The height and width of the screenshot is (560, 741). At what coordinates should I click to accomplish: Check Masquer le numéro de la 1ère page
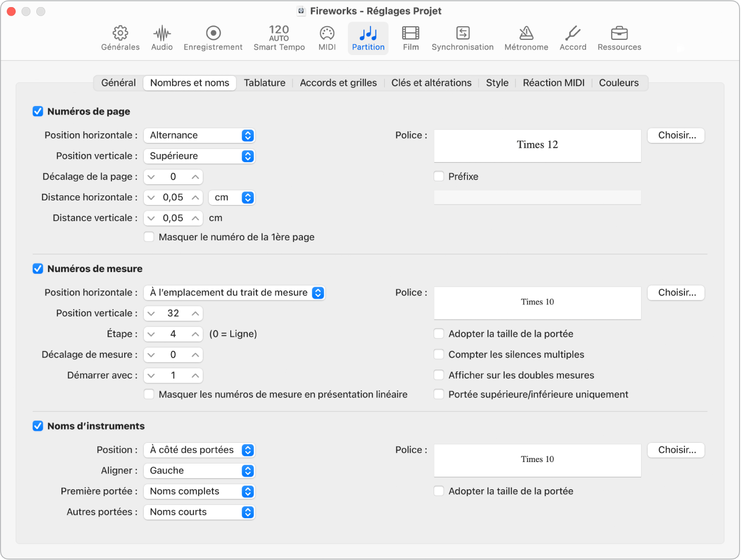point(149,237)
